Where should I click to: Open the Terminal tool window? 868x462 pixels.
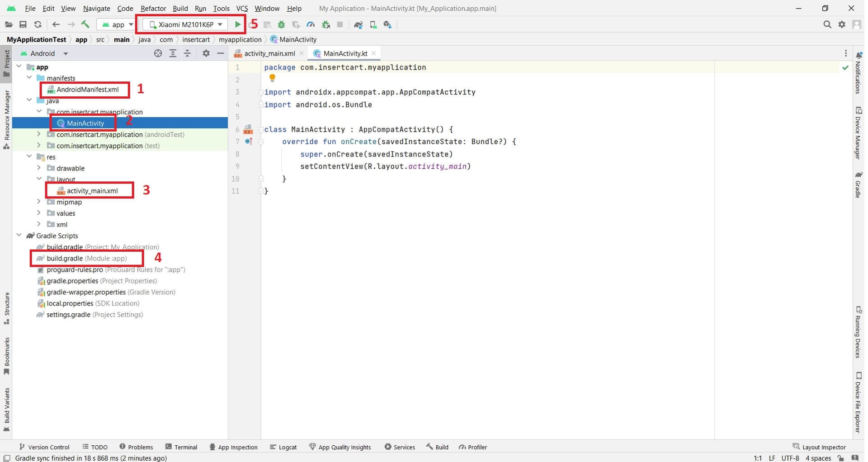coord(181,447)
